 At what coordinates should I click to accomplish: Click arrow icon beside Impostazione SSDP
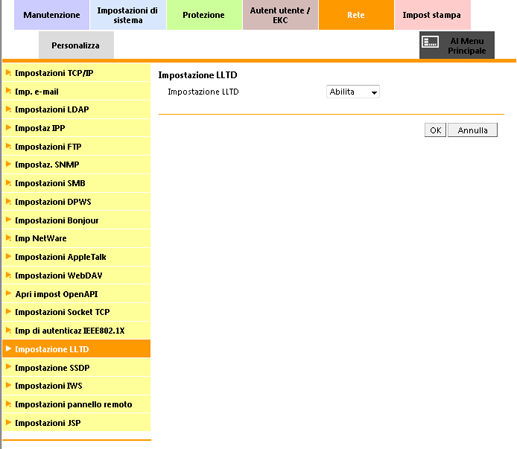[x=9, y=367]
